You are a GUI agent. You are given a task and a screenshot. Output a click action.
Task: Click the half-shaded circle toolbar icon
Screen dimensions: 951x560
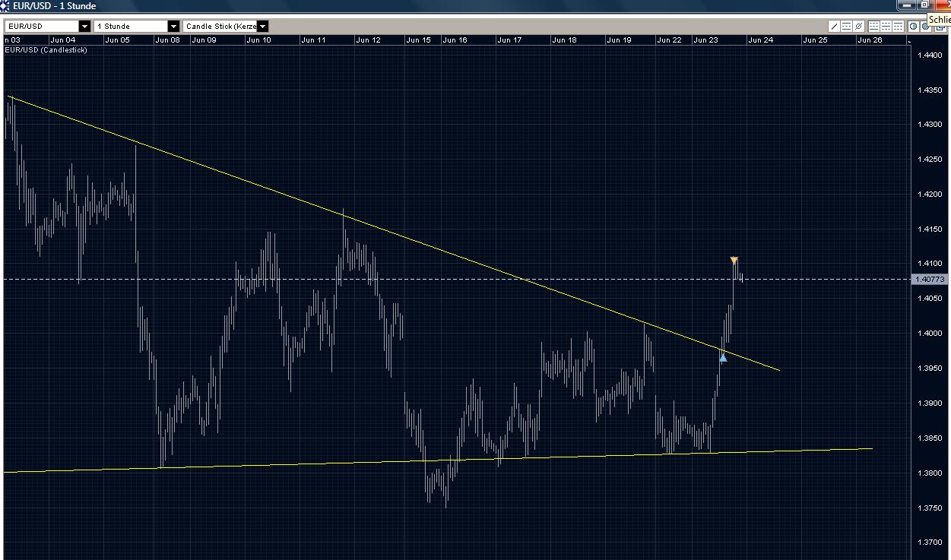(x=914, y=26)
